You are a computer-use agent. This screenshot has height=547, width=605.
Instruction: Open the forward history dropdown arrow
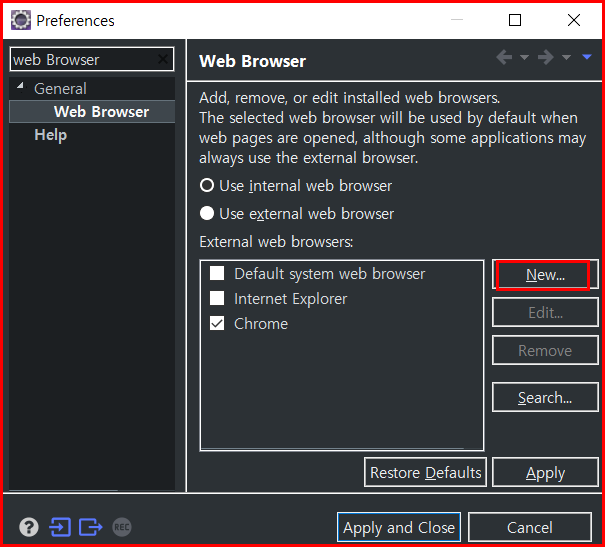(566, 57)
